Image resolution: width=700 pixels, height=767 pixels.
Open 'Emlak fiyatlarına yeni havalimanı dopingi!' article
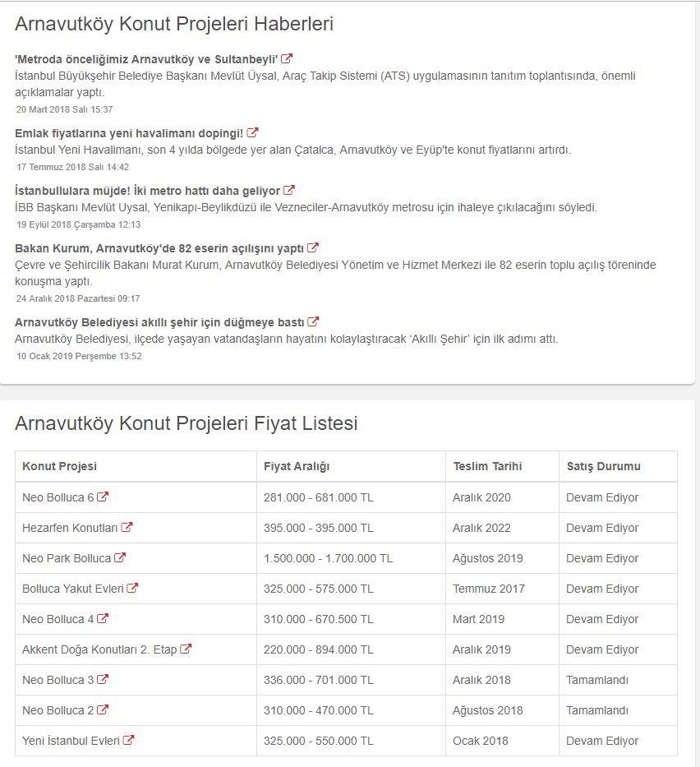(128, 133)
